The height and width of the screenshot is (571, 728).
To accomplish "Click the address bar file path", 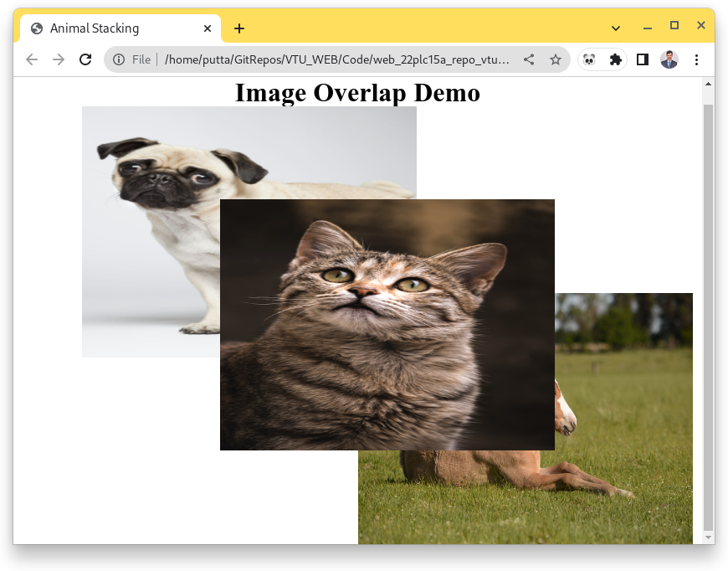I will [336, 59].
